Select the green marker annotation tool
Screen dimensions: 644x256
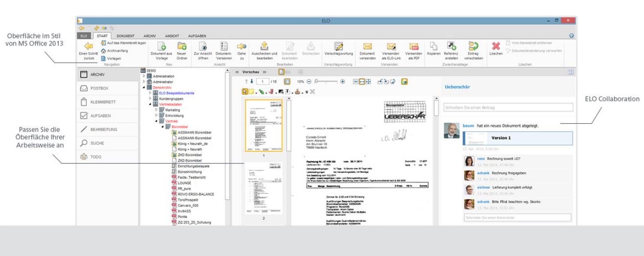point(262,91)
